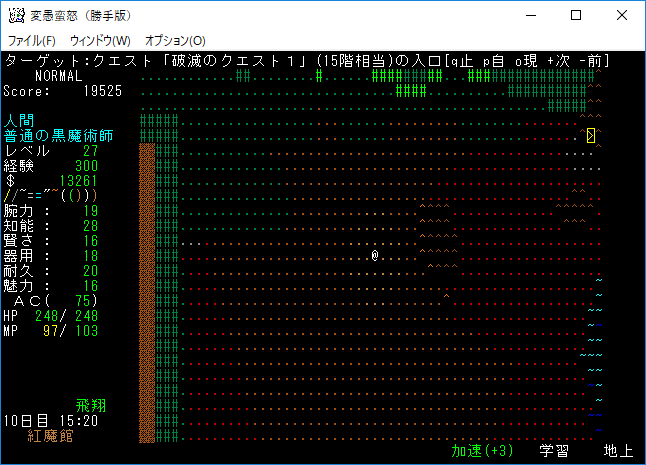Click the brown wall column at left

pos(147,290)
